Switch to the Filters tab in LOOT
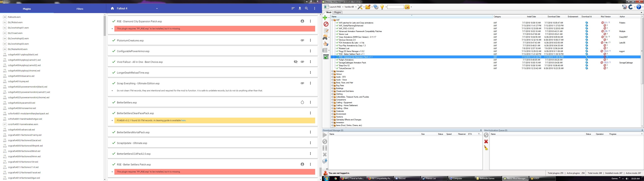Image resolution: width=644 pixels, height=181 pixels. tap(80, 9)
